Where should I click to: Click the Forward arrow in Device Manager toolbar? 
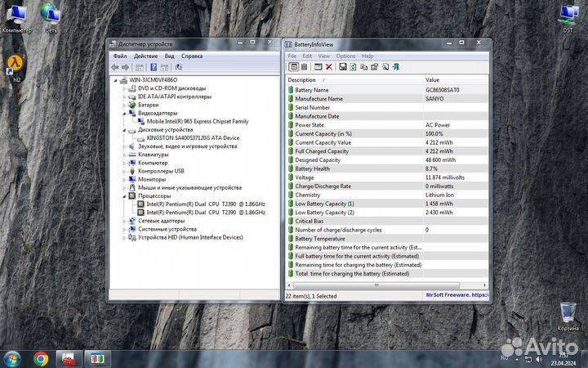125,68
